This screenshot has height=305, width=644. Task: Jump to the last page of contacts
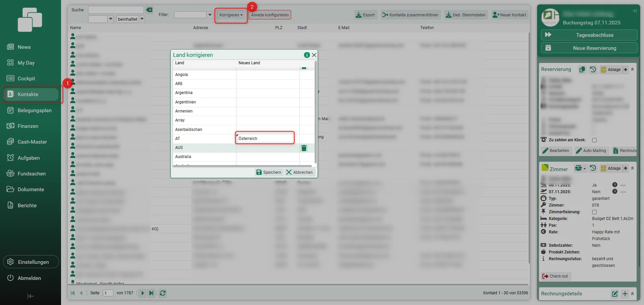pos(151,293)
